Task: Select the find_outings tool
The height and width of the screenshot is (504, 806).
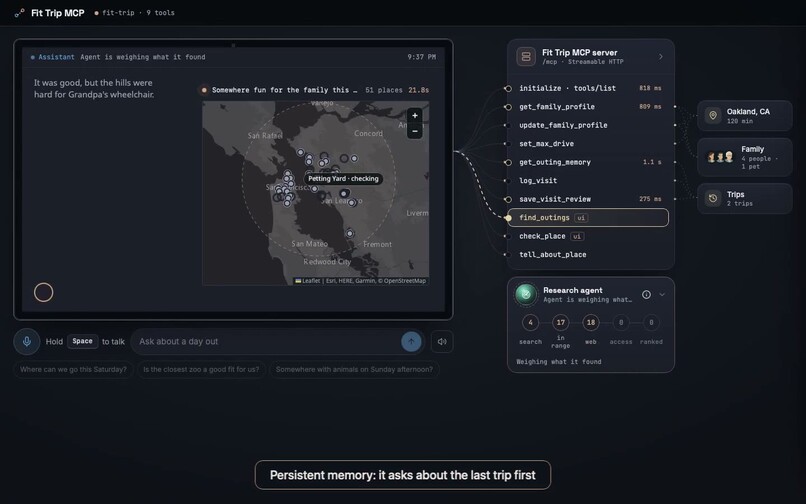Action: (588, 218)
